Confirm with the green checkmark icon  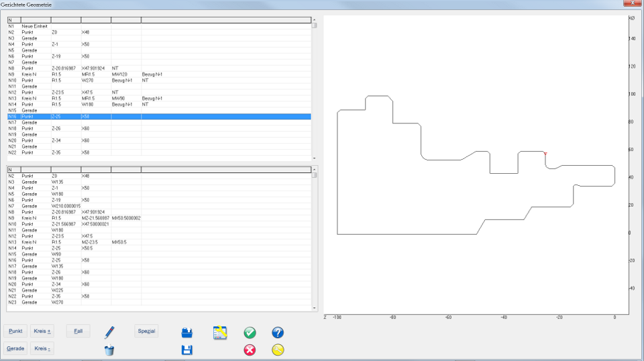click(250, 333)
